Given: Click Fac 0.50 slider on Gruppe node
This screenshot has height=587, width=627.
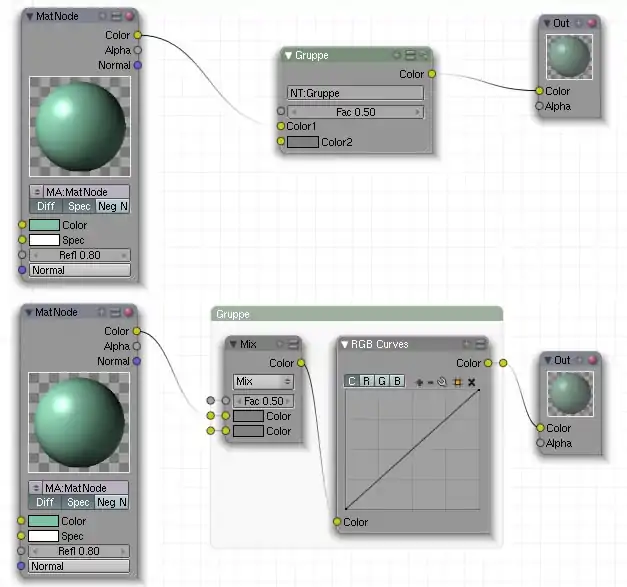Looking at the screenshot, I should pyautogui.click(x=355, y=112).
